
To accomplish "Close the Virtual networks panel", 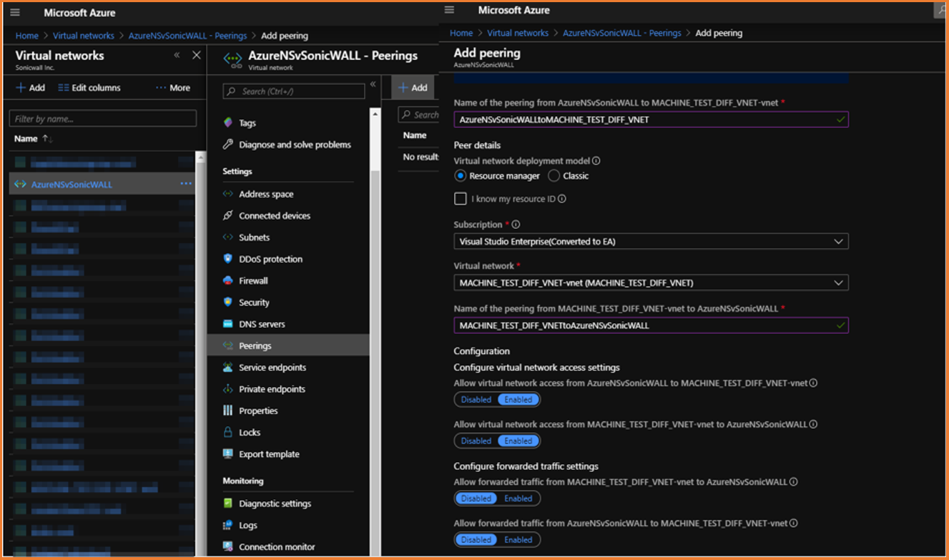I will [197, 55].
